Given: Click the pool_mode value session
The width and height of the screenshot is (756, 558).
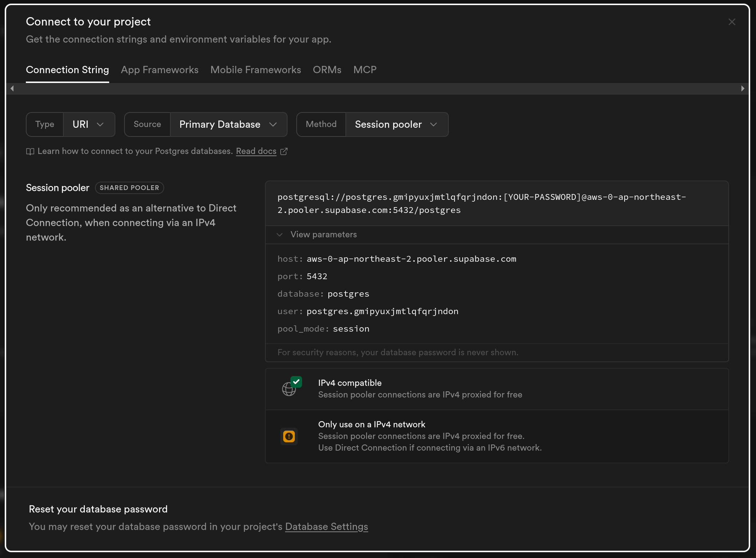Looking at the screenshot, I should 351,329.
